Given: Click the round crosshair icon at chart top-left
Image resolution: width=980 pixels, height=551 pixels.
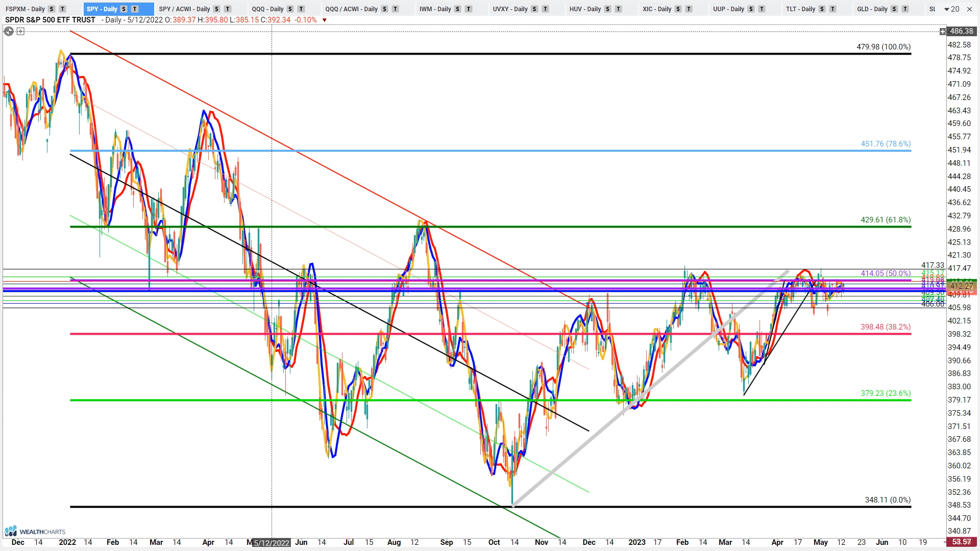Looking at the screenshot, I should (9, 31).
